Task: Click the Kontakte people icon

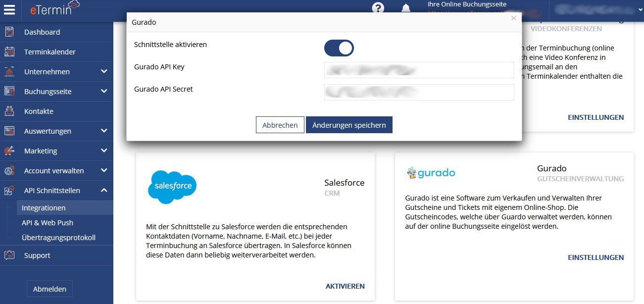Action: pyautogui.click(x=9, y=111)
